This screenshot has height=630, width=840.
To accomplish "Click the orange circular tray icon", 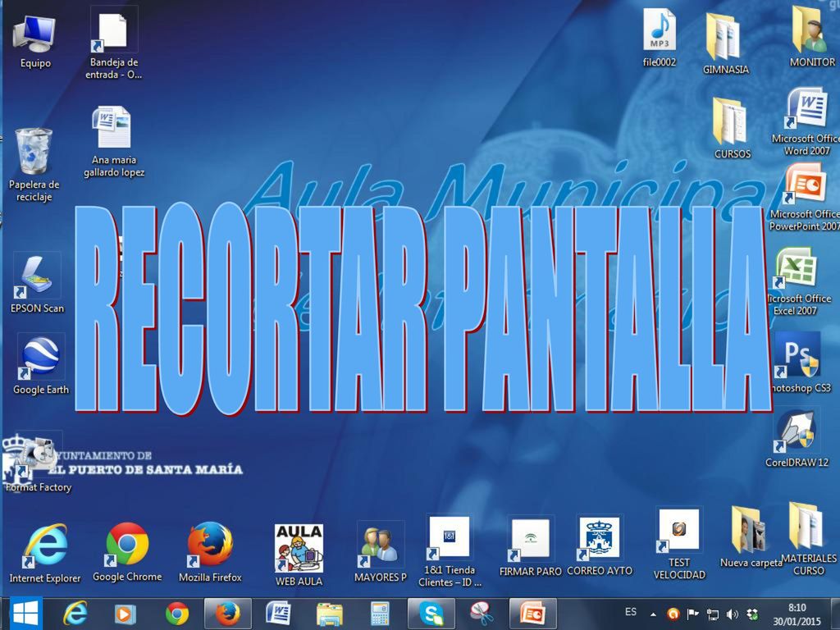I will (x=673, y=614).
